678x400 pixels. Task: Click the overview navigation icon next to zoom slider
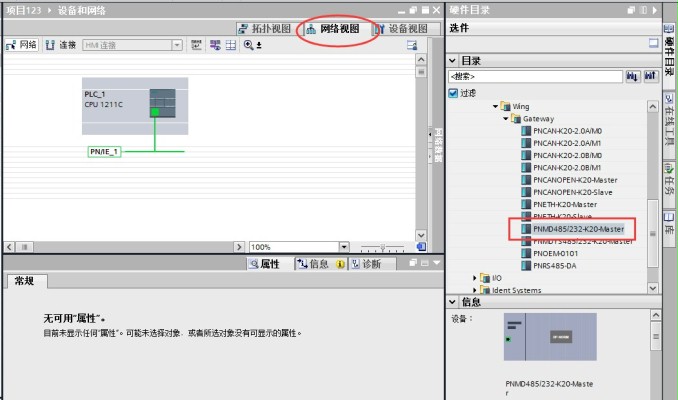tap(421, 247)
